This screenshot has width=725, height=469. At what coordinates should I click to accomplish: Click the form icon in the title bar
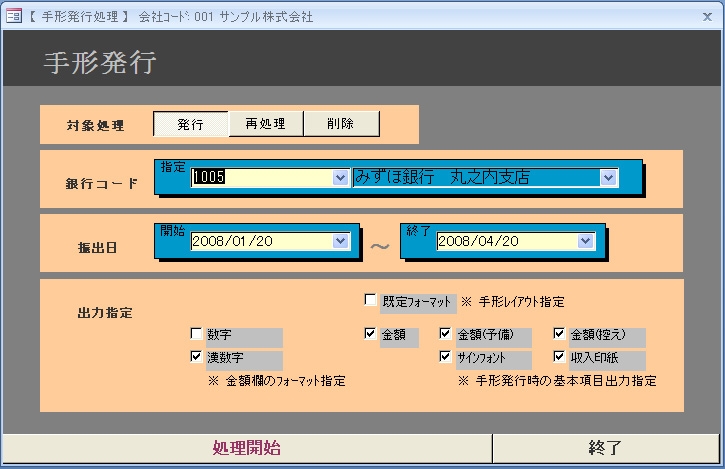pos(14,16)
